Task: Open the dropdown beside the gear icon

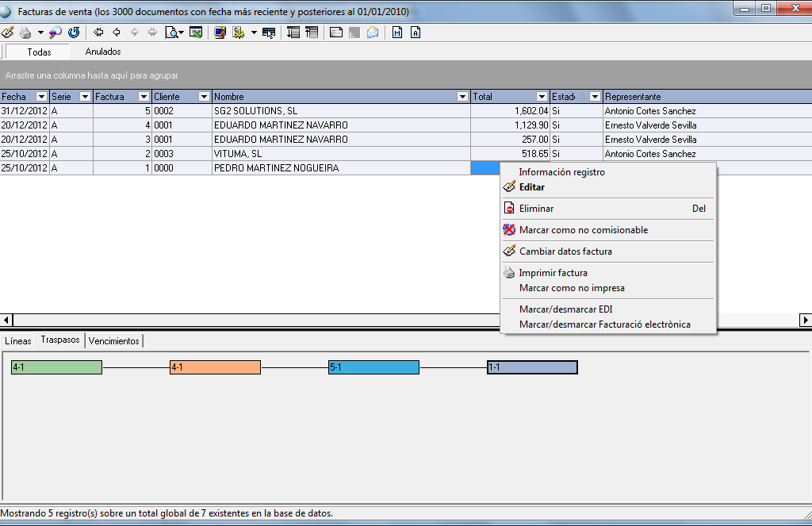Action: point(254,33)
